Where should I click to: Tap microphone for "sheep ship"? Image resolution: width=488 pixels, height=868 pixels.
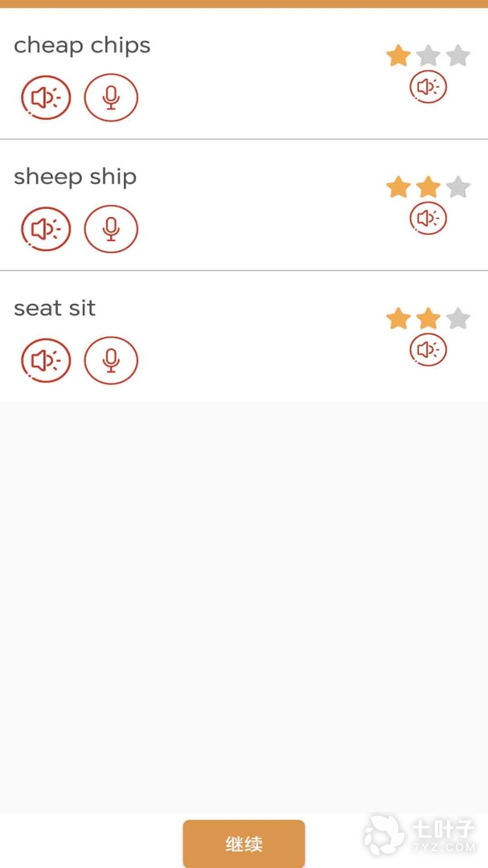[x=111, y=229]
